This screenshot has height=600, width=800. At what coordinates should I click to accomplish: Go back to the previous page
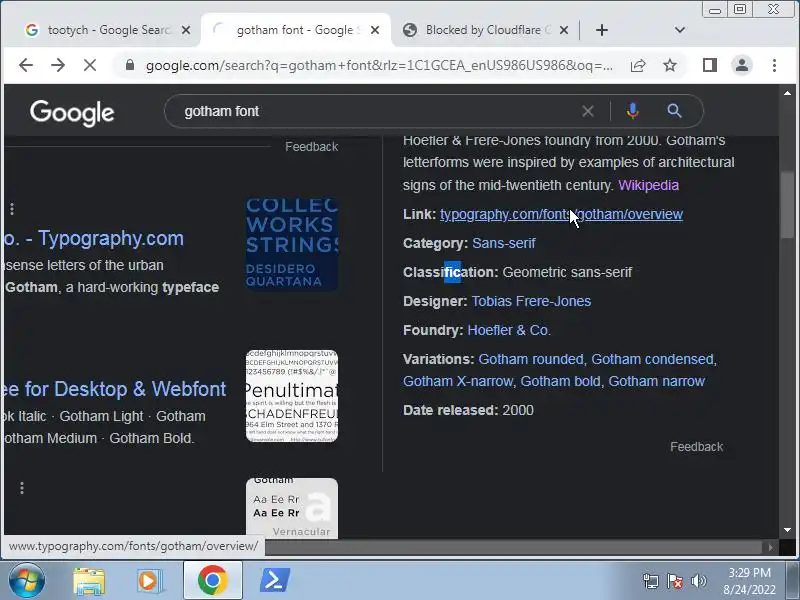coord(26,65)
